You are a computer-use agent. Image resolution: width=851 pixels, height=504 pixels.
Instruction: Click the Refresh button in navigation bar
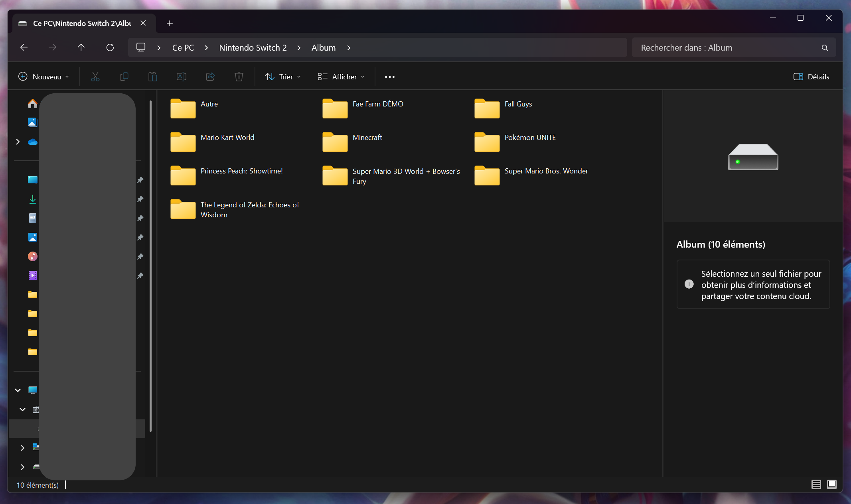pyautogui.click(x=110, y=47)
